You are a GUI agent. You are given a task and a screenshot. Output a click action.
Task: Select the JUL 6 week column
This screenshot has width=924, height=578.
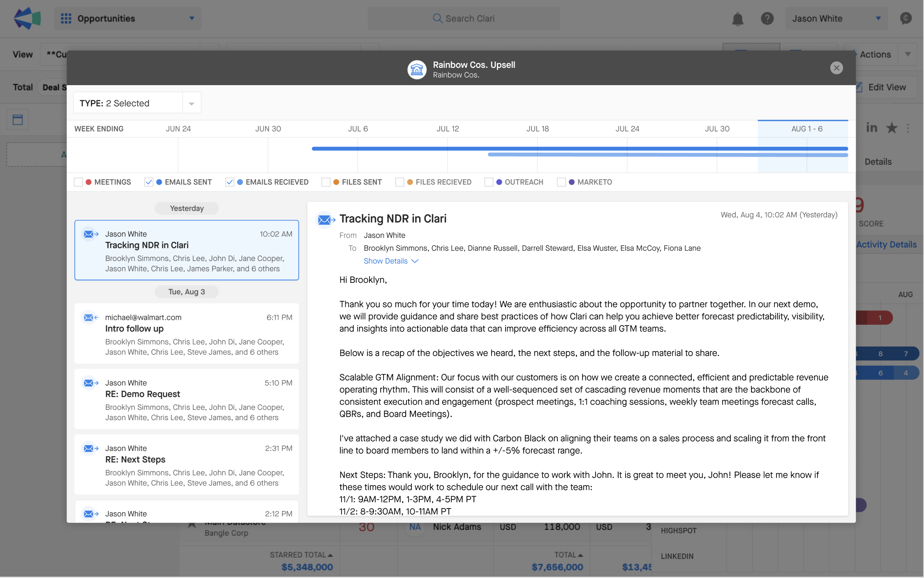pos(358,129)
